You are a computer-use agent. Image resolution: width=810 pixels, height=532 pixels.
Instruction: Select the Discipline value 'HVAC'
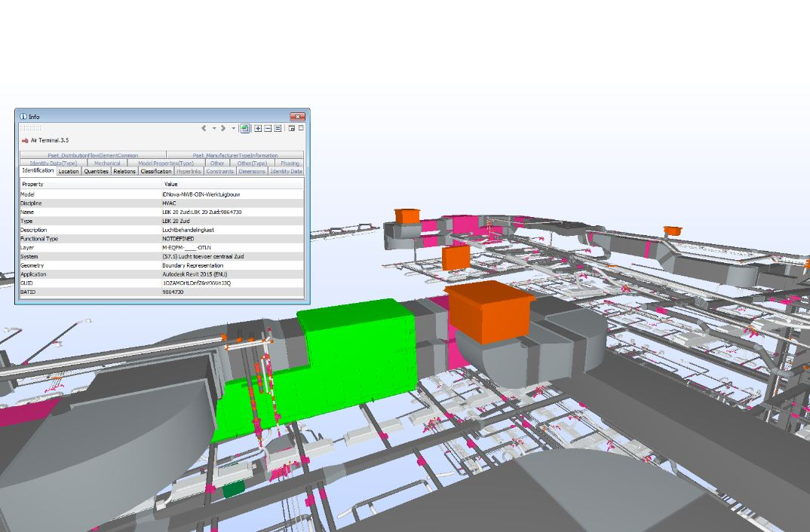tap(169, 203)
